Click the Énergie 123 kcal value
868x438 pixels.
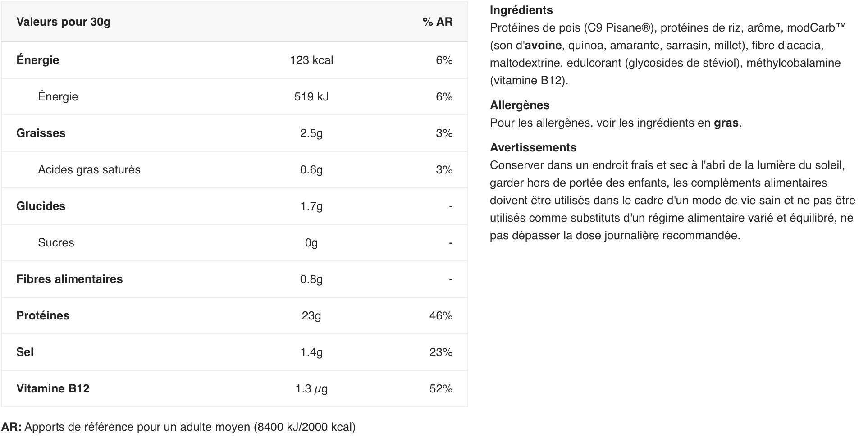[x=311, y=60]
